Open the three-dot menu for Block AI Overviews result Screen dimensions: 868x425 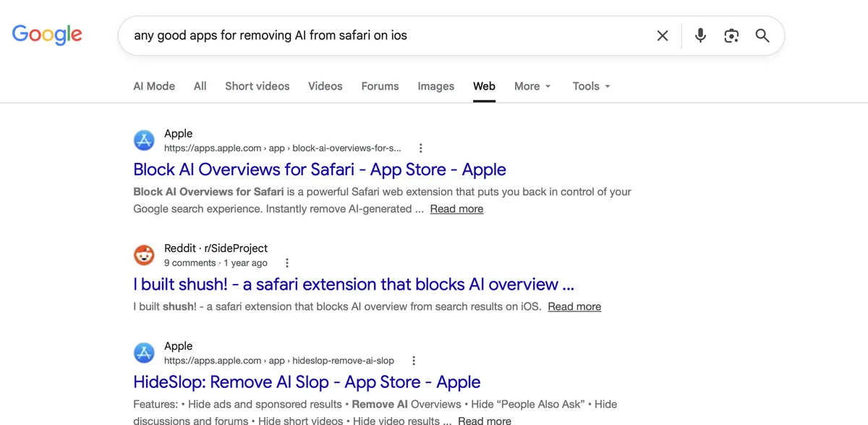pos(420,148)
